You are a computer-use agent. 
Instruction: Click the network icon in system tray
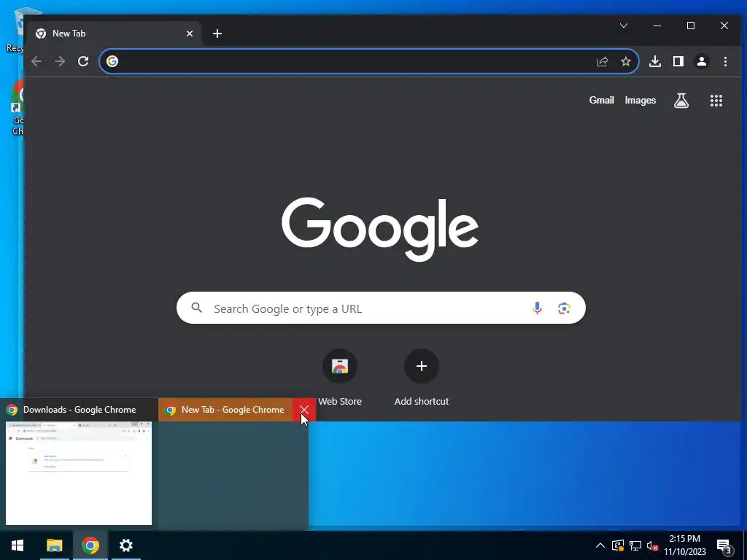point(635,545)
